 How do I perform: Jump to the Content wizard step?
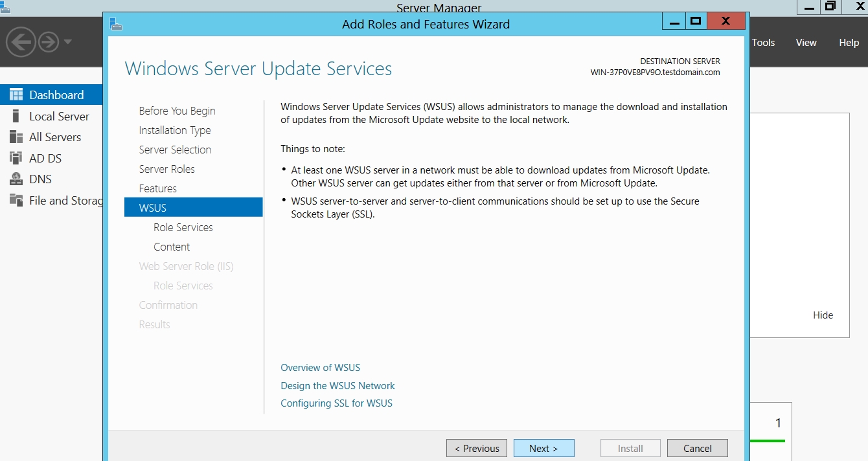pos(172,247)
